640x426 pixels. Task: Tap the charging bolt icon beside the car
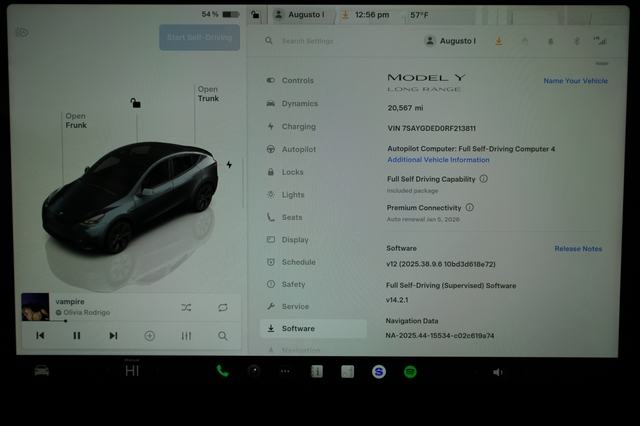pos(229,164)
